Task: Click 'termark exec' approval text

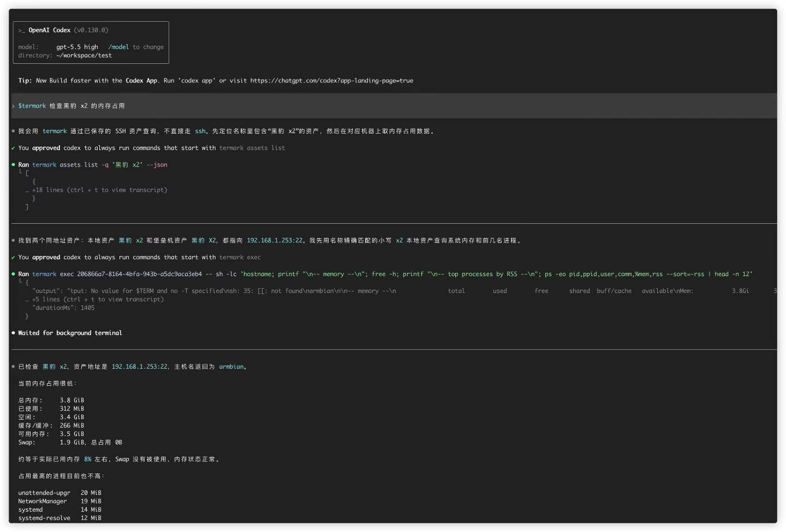Action: click(240, 258)
